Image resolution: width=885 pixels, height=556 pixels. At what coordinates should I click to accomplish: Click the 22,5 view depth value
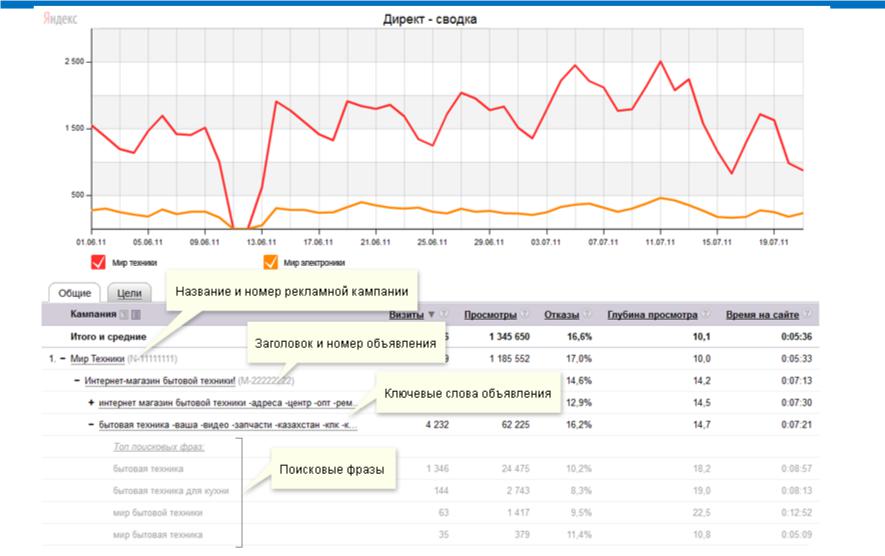click(x=702, y=513)
